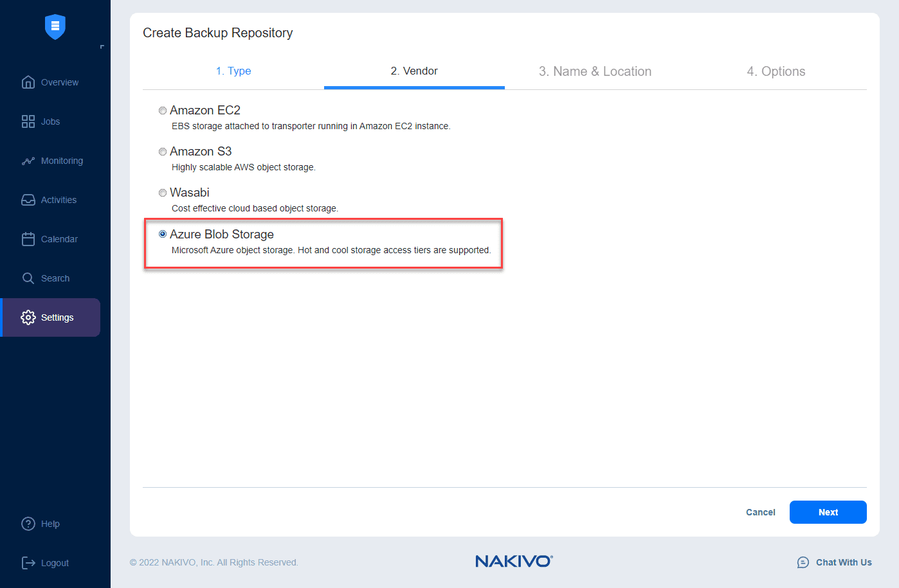Viewport: 899px width, 588px height.
Task: Click the Activities sidebar label
Action: pos(59,200)
